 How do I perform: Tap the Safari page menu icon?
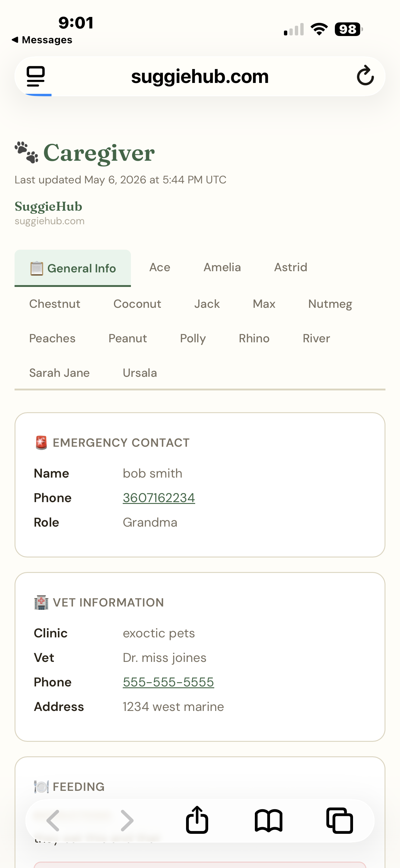click(35, 76)
